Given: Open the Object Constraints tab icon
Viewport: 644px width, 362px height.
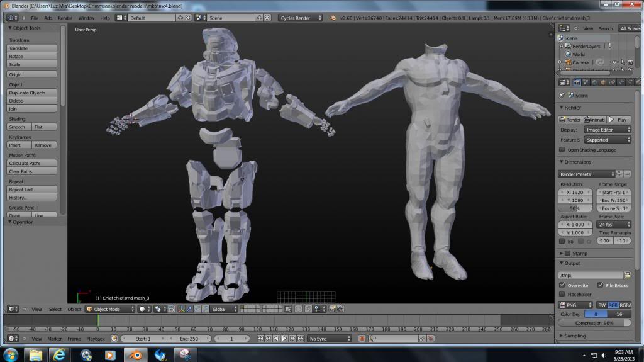Looking at the screenshot, I should [x=612, y=82].
